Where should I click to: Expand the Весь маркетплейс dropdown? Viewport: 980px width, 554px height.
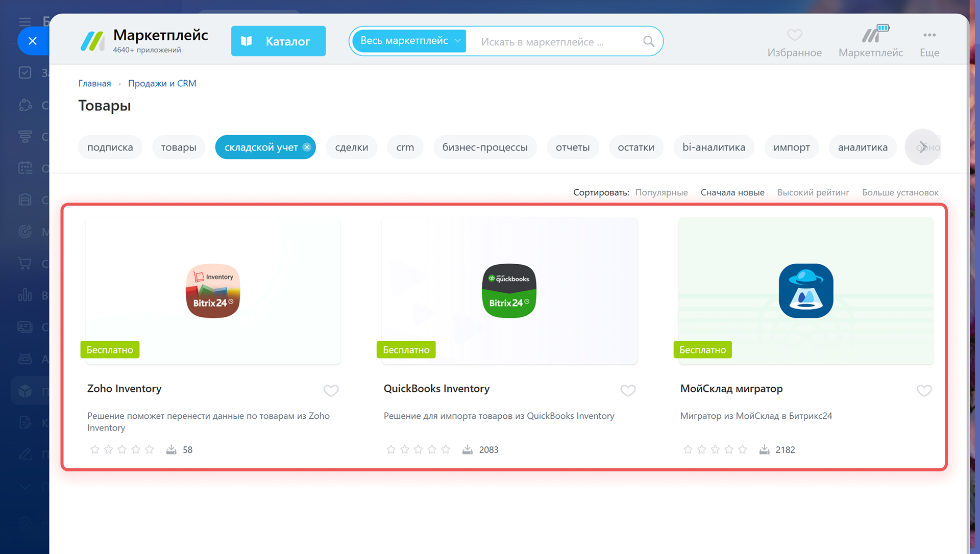(x=409, y=41)
